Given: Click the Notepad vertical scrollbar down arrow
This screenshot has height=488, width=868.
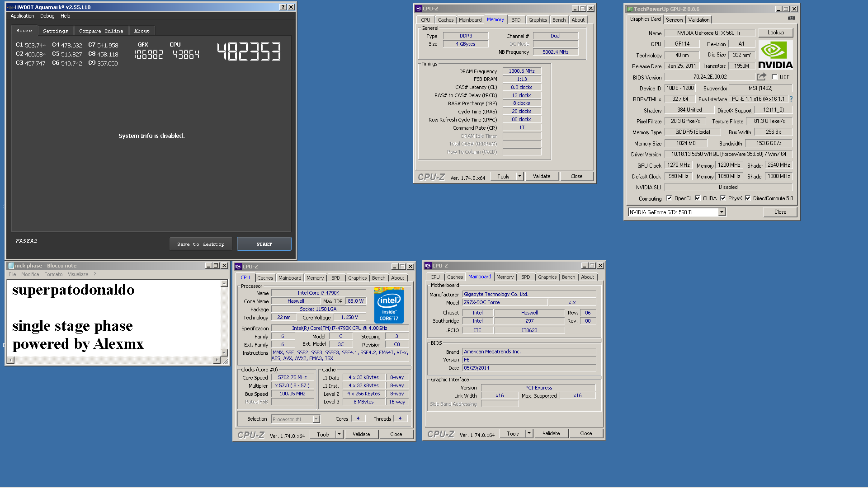Looking at the screenshot, I should click(224, 352).
